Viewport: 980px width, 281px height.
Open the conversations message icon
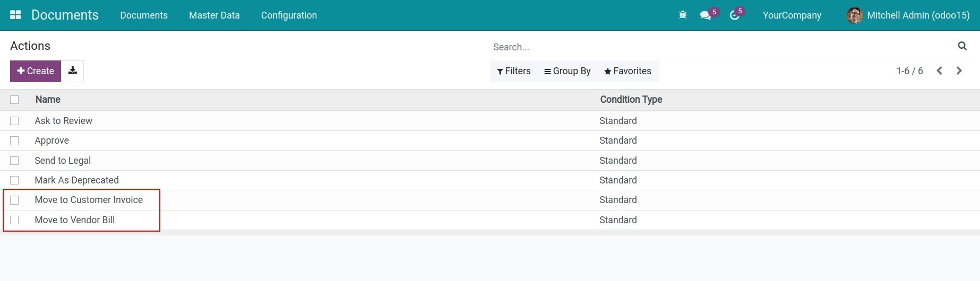(x=706, y=15)
